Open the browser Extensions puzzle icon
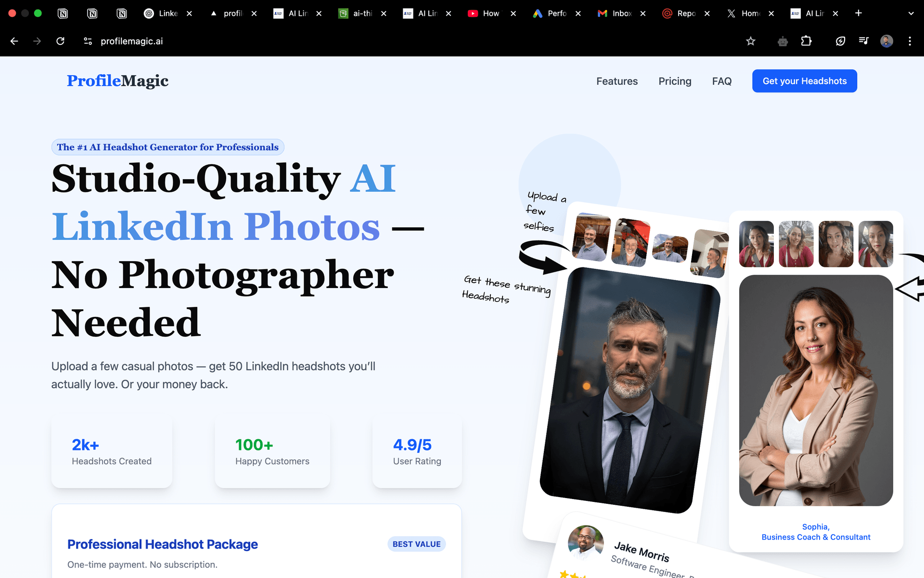The image size is (924, 578). coord(806,41)
